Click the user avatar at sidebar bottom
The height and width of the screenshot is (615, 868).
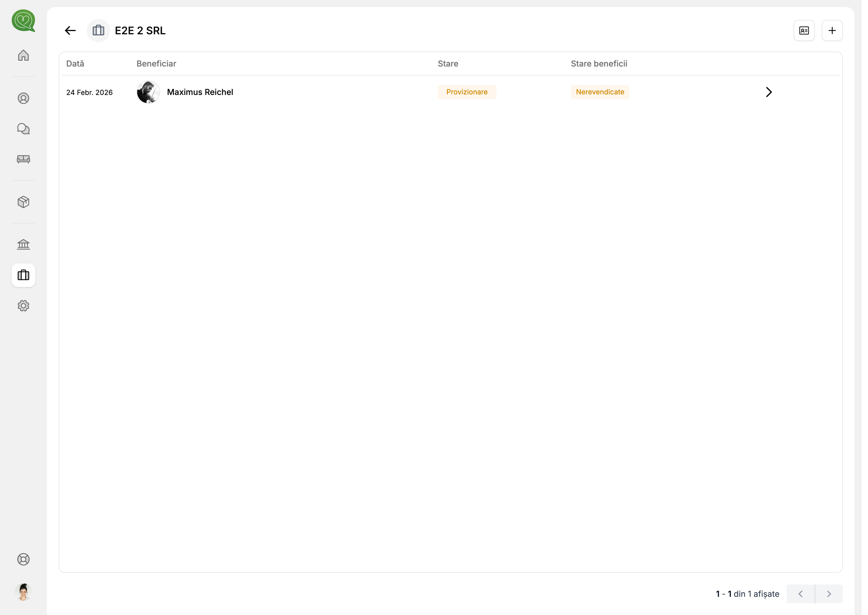23,592
